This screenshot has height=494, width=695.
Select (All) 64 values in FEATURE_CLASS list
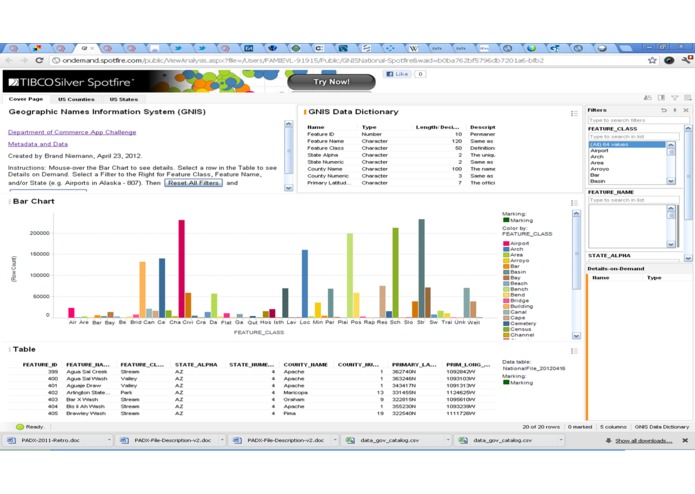(627, 144)
